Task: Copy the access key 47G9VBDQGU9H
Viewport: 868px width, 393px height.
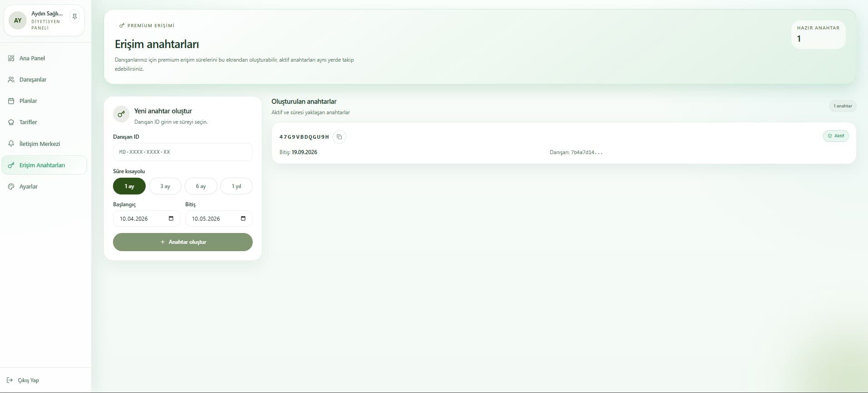Action: click(339, 137)
